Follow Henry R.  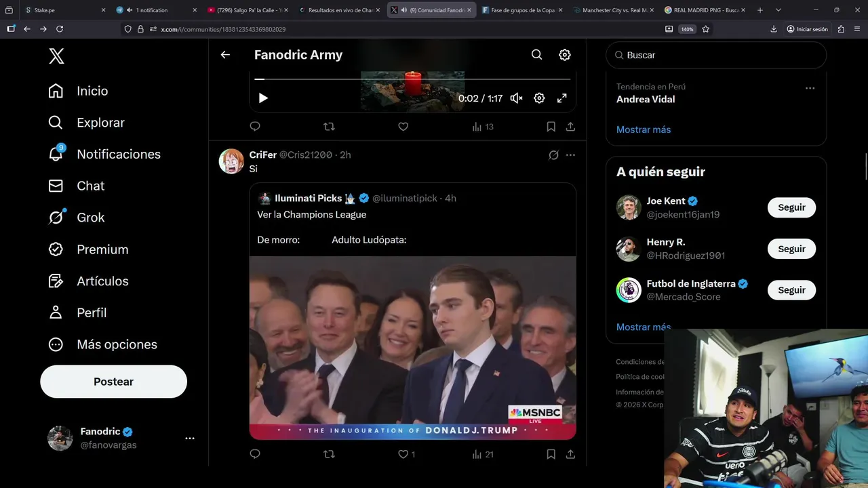[x=791, y=249]
